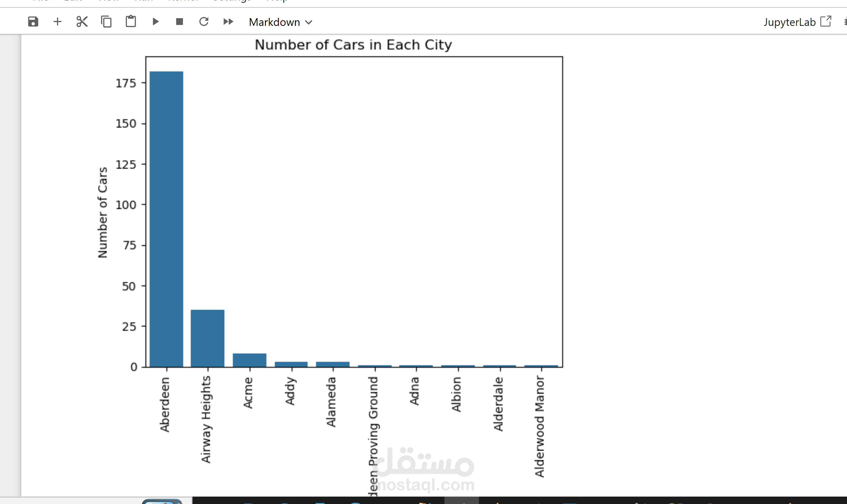Run the current cell with the play icon
Viewport: 847px width, 504px height.
(x=156, y=22)
